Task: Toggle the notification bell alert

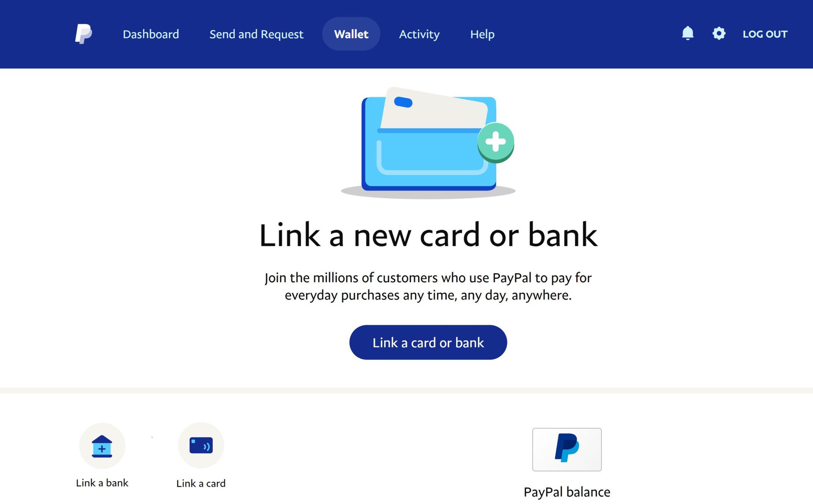Action: click(687, 33)
